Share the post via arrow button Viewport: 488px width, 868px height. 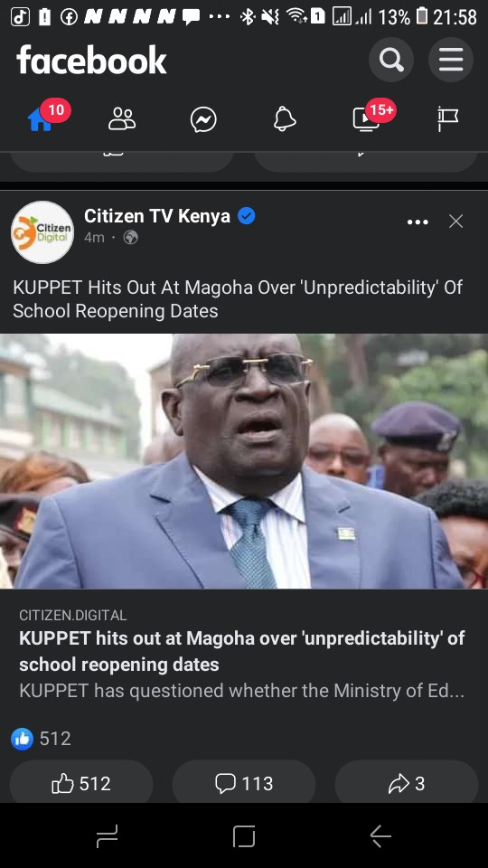coord(407,783)
